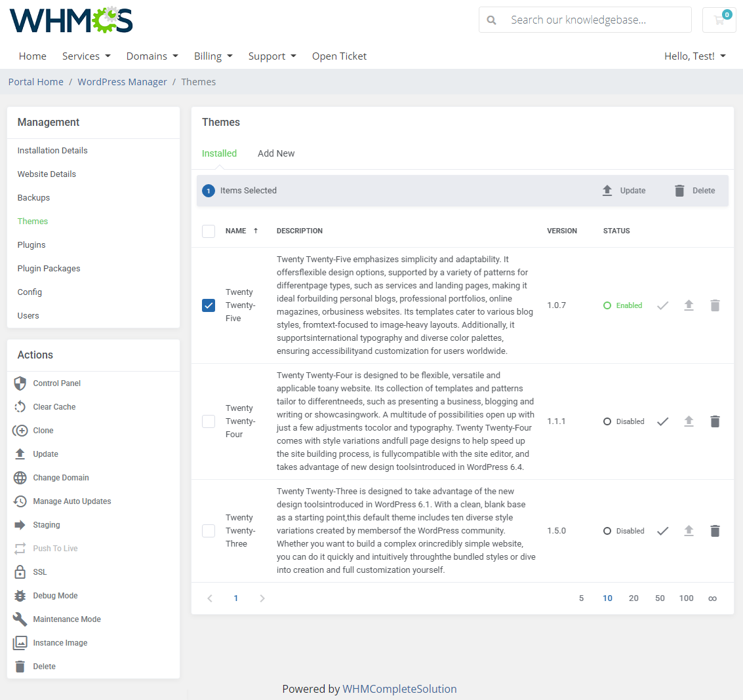Viewport: 743px width, 700px height.
Task: Activate the Twenty Twenty-Four theme checkmark
Action: coord(662,421)
